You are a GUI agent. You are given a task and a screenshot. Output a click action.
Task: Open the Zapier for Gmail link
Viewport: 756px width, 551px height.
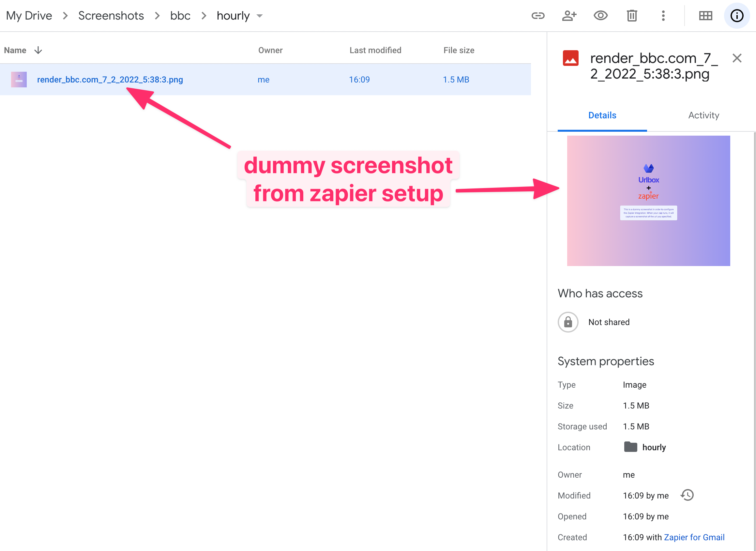click(694, 537)
